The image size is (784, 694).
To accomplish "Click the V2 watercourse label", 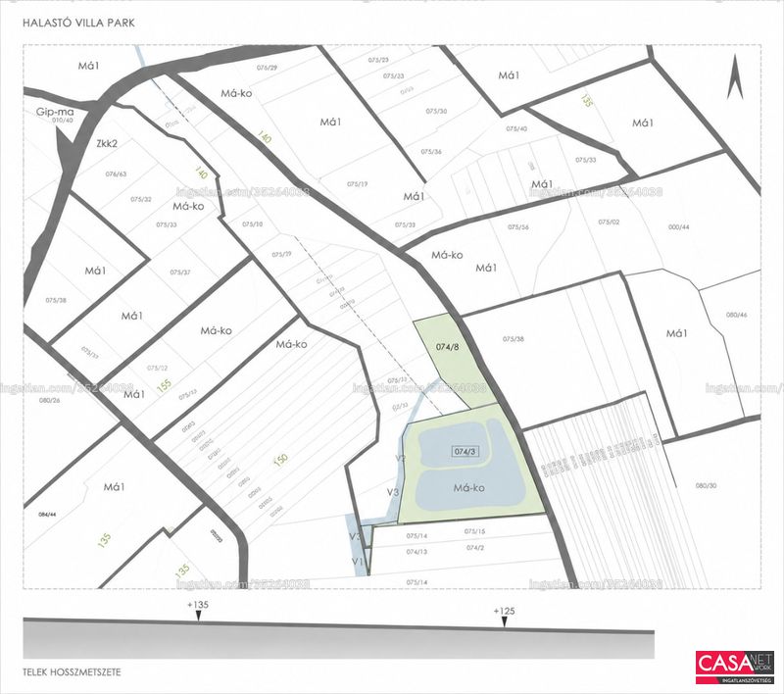I will pyautogui.click(x=400, y=458).
